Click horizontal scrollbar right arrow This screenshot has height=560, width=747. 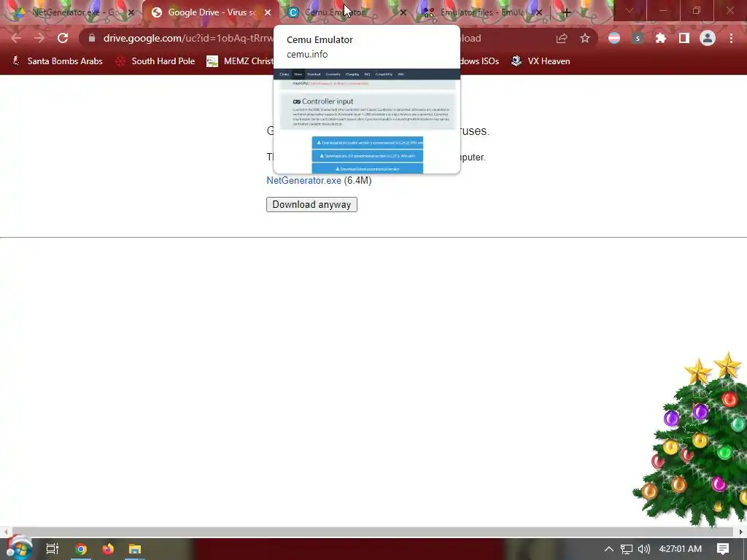coord(741,532)
